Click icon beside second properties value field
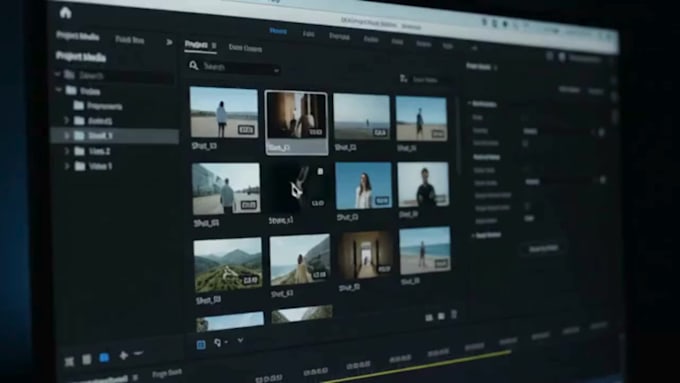The width and height of the screenshot is (680, 383). point(602,180)
